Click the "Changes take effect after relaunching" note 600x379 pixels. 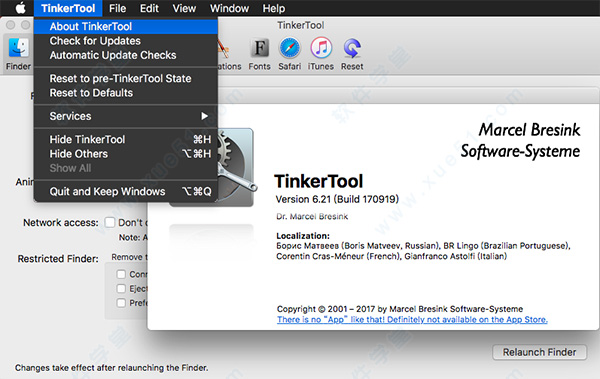tap(111, 368)
